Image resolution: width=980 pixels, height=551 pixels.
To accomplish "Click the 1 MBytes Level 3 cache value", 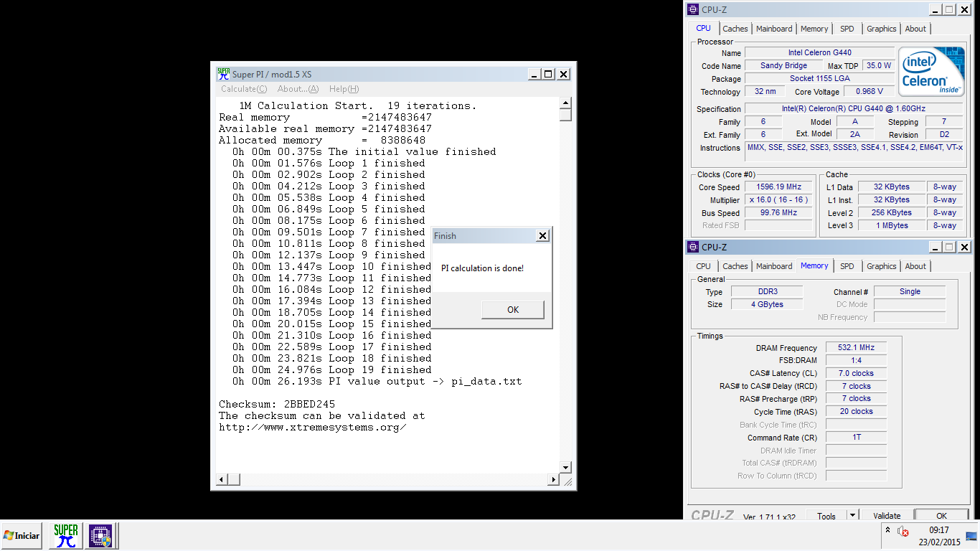I will pyautogui.click(x=891, y=226).
